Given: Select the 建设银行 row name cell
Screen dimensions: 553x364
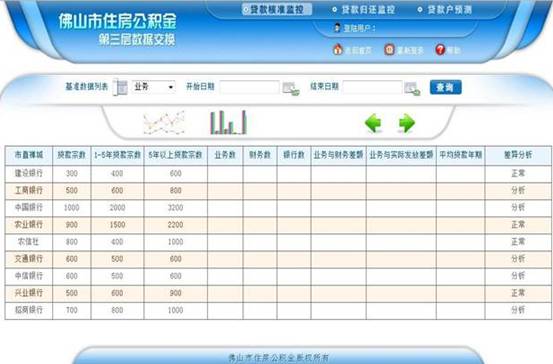Looking at the screenshot, I should (x=29, y=173).
